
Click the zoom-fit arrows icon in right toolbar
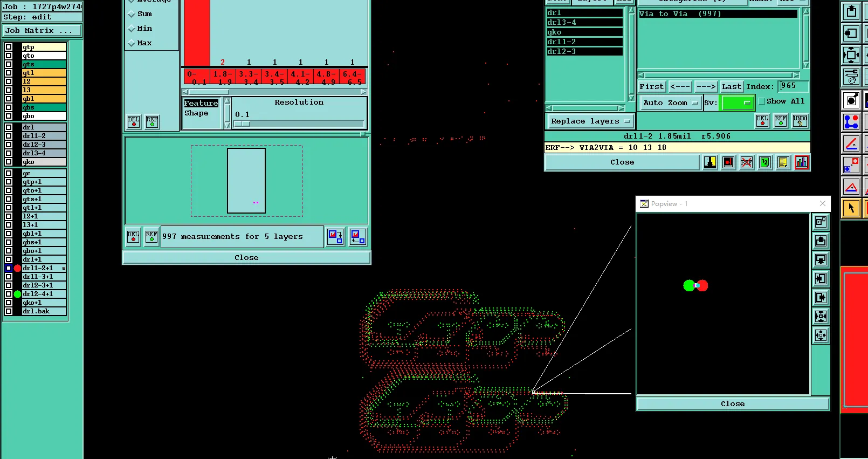[x=851, y=54]
